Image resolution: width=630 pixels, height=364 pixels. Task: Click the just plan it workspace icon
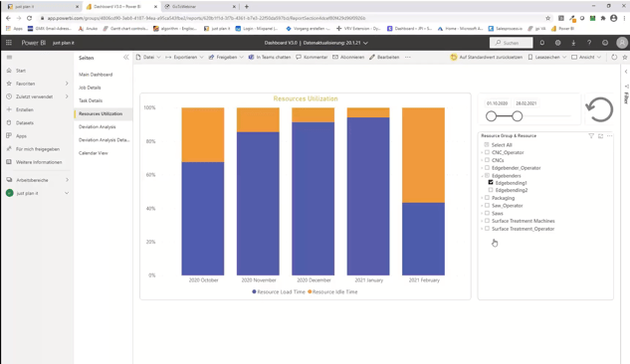tap(10, 193)
